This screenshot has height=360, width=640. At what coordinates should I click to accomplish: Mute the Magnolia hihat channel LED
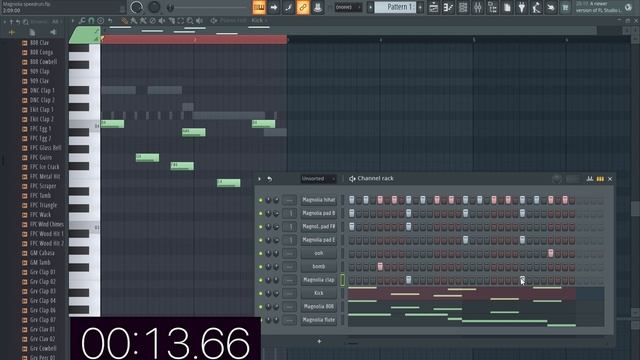(260, 200)
